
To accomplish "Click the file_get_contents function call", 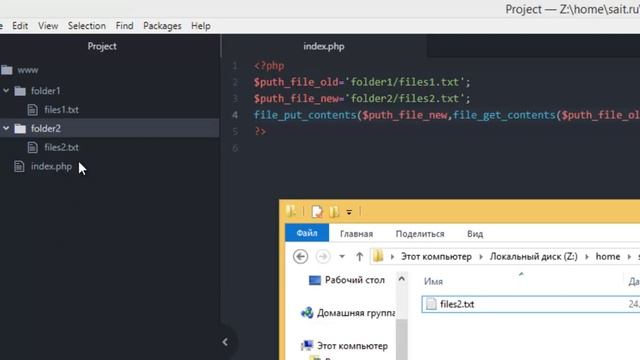I will tap(504, 115).
